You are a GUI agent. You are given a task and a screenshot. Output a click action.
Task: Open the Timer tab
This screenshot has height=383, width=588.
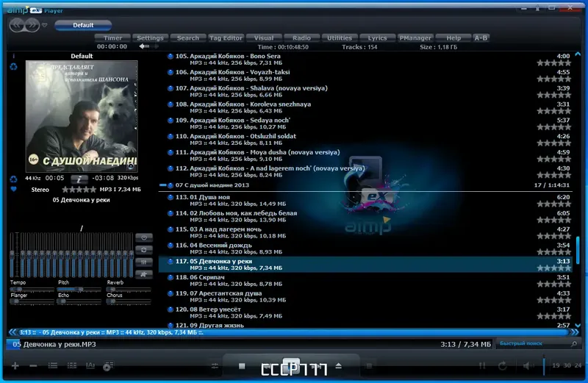pyautogui.click(x=112, y=38)
